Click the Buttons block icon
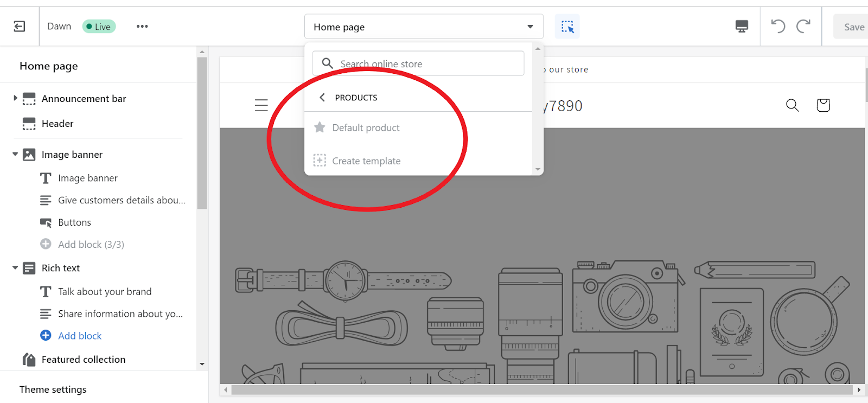 pos(46,222)
